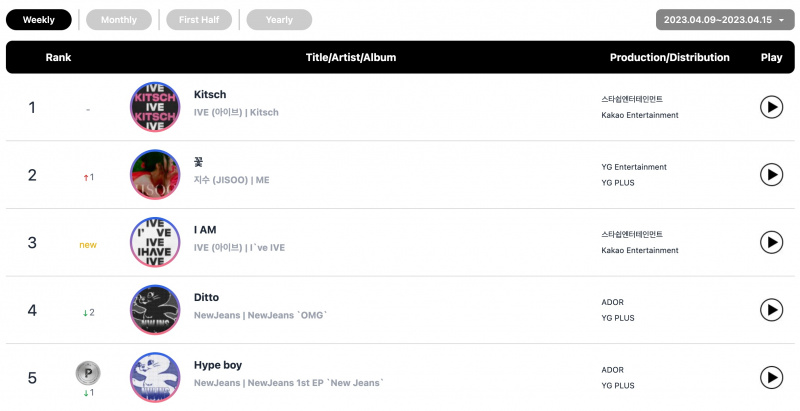This screenshot has width=800, height=411.
Task: Open the 2023.04.09~2023.04.15 date dropdown
Action: pyautogui.click(x=725, y=20)
